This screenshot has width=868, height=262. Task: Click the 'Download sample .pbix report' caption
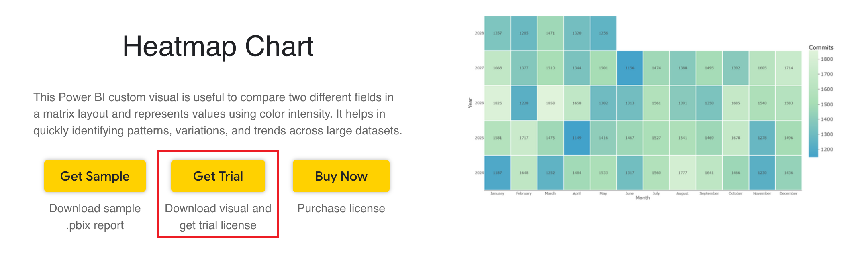95,217
